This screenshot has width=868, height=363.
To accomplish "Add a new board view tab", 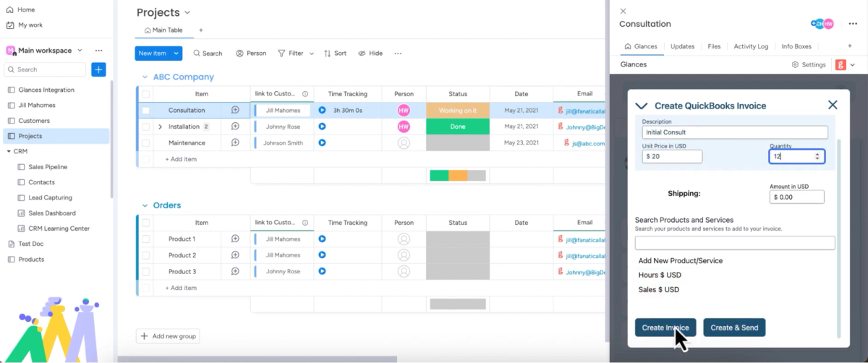I will (201, 30).
